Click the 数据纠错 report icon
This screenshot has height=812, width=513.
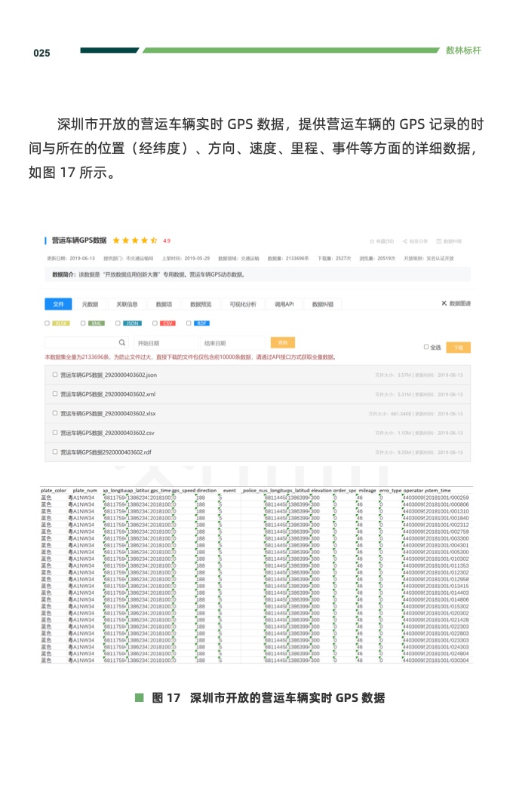[x=439, y=241]
